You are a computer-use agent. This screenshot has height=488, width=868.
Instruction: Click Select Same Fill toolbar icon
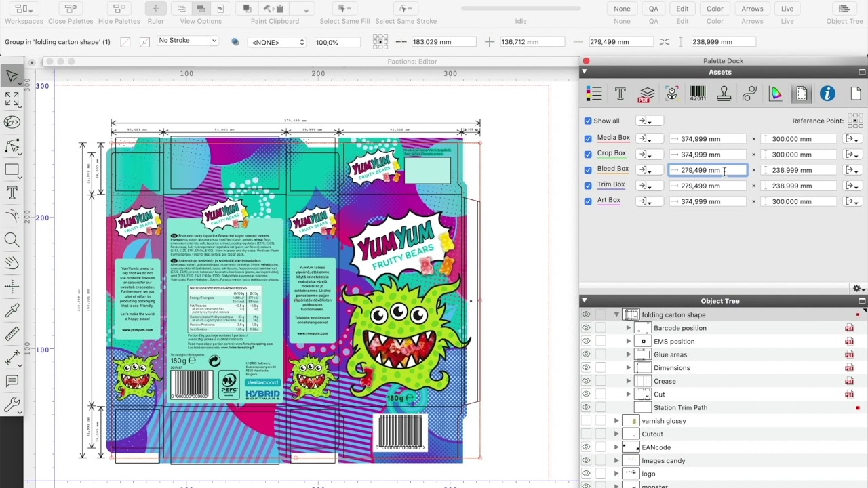tap(344, 9)
